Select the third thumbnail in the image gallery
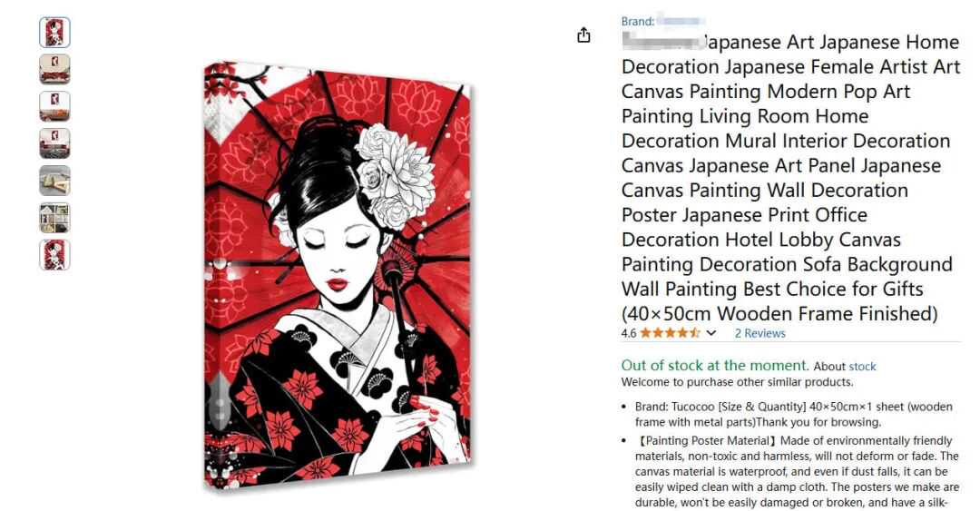Viewport: 980px width, 511px height. coord(55,106)
